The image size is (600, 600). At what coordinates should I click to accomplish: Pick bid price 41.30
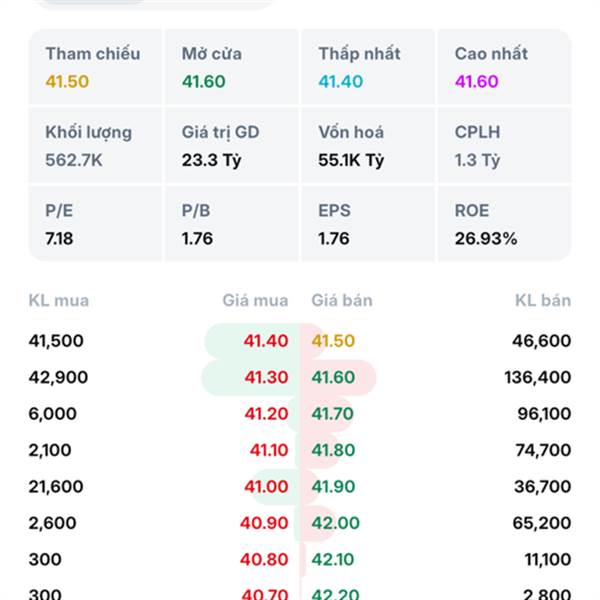(x=265, y=377)
